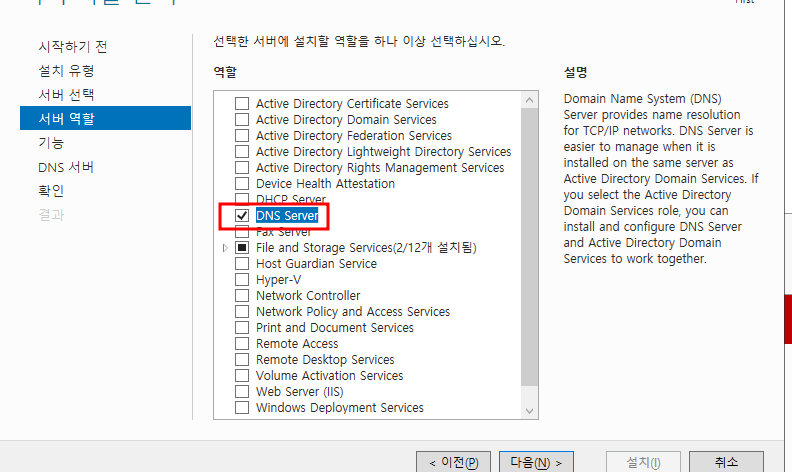
Task: Select Print and Document Services label
Action: click(334, 327)
